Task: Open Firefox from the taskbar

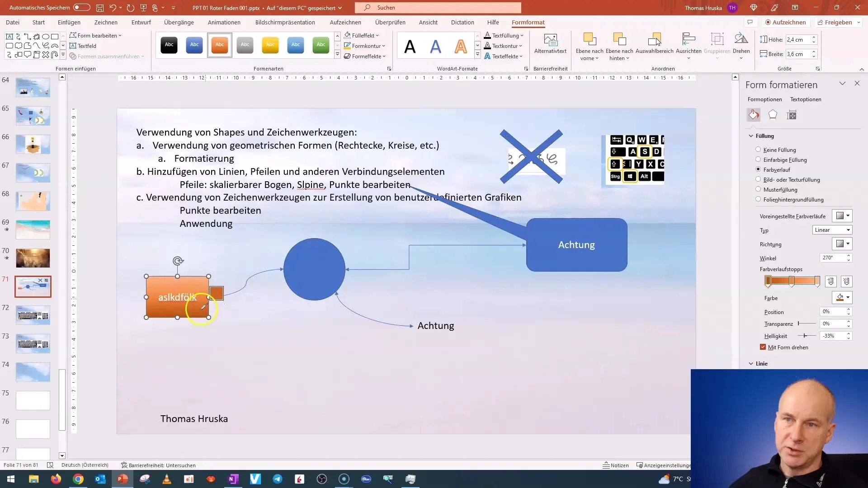Action: point(56,479)
